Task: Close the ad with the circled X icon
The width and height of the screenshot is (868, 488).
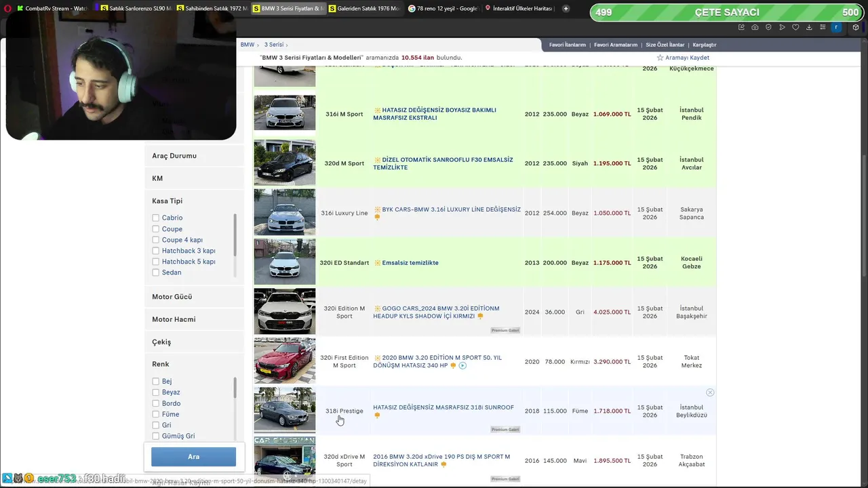Action: point(710,392)
